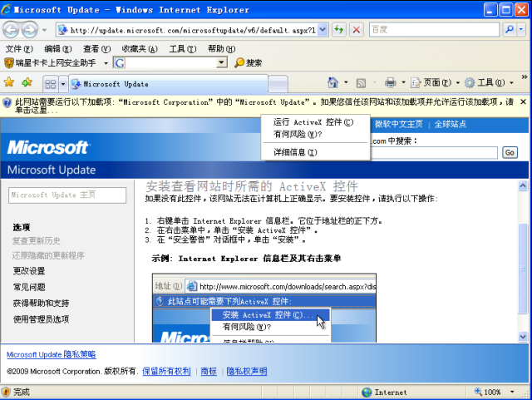532x400 pixels.
Task: Open the 工具(O) command bar menu
Action: [489, 82]
